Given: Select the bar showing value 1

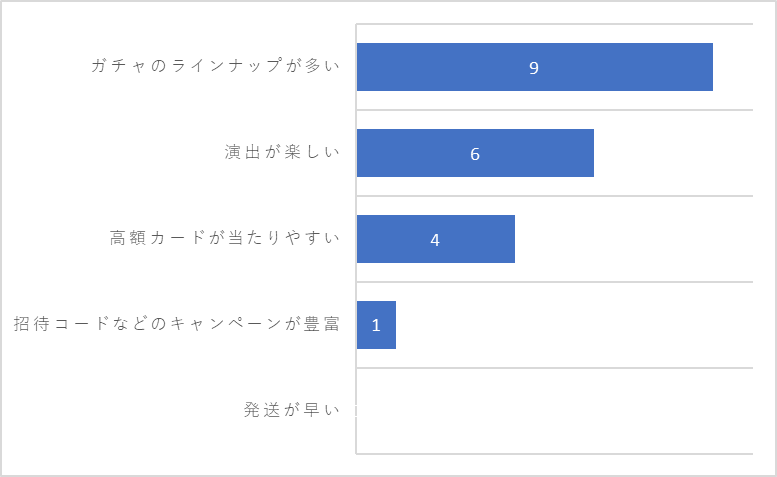Looking at the screenshot, I should coord(376,325).
